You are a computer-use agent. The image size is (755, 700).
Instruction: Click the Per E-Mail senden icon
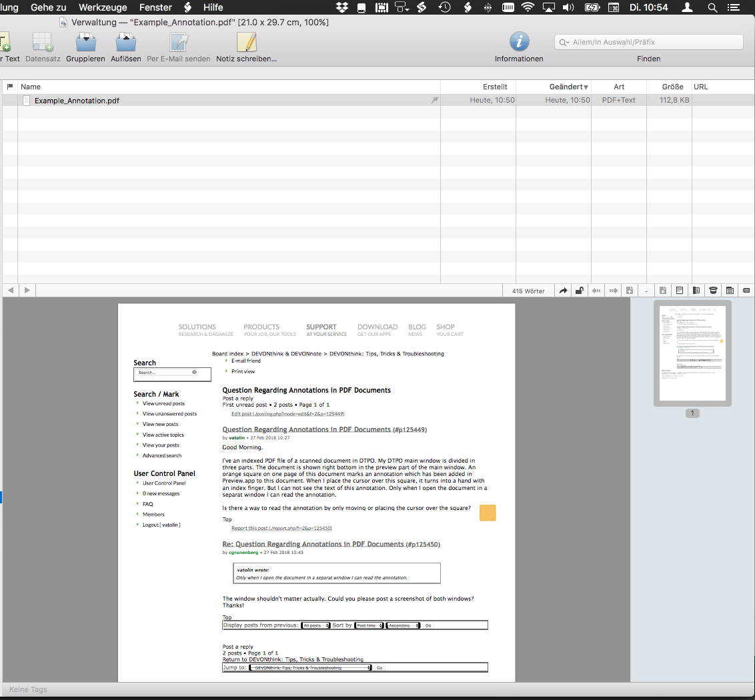click(x=179, y=43)
